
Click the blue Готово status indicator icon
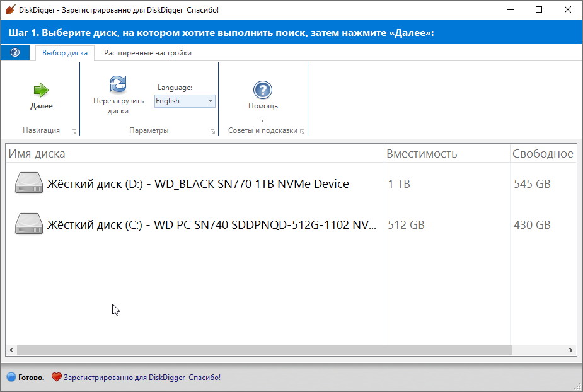pyautogui.click(x=11, y=377)
